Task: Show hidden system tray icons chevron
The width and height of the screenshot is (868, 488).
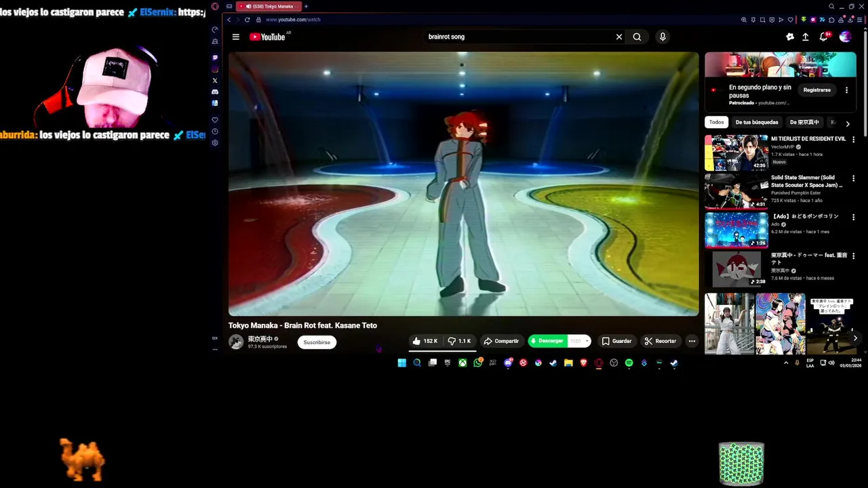Action: (x=786, y=363)
